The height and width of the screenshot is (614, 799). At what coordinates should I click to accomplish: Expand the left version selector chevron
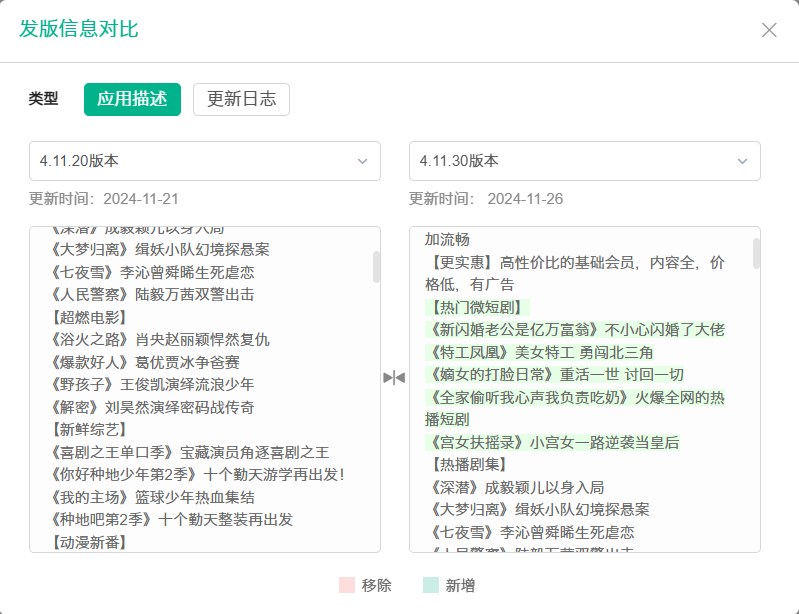[363, 161]
